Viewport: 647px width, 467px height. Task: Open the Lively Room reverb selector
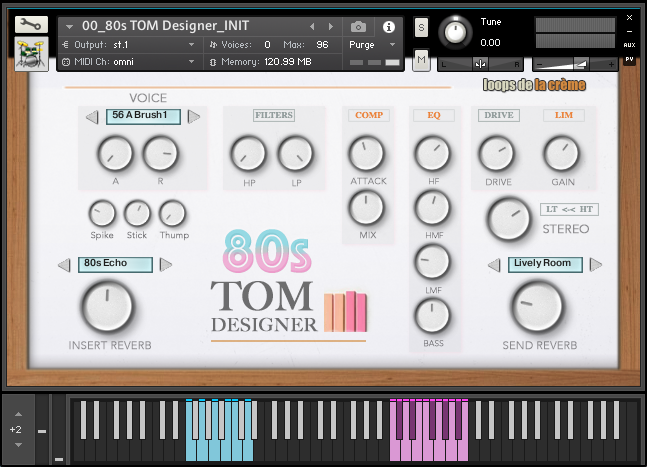(545, 265)
